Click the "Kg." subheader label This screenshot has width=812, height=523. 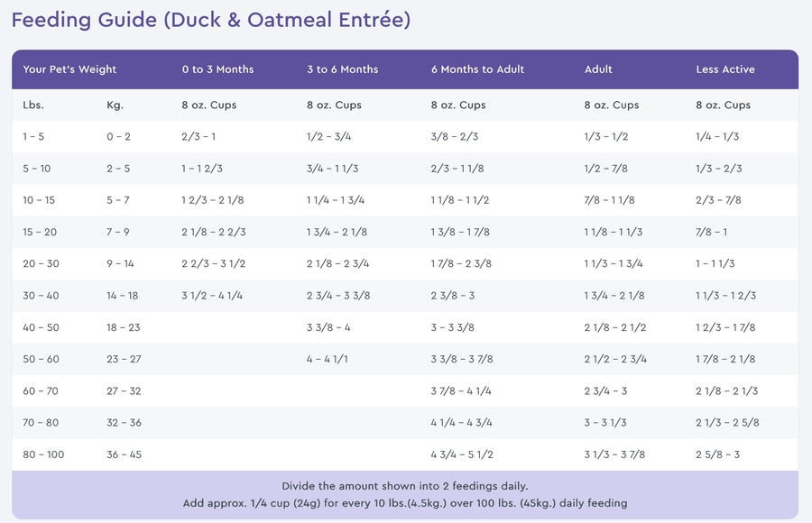click(115, 106)
